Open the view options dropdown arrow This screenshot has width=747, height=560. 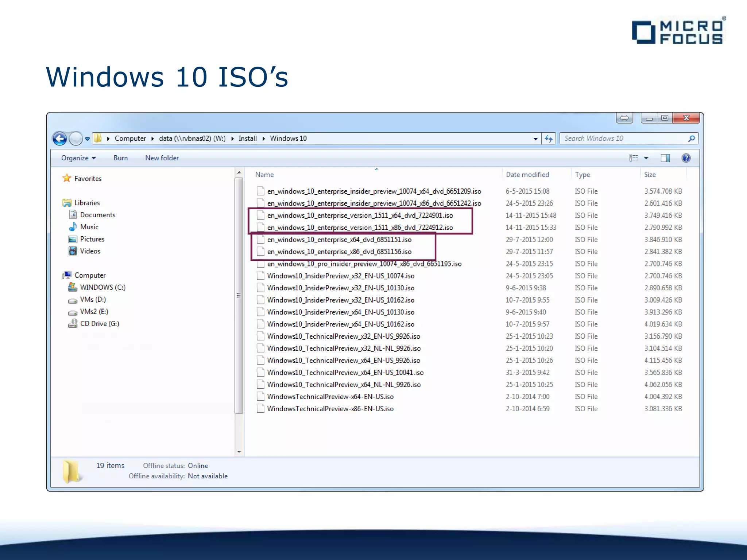coord(646,158)
